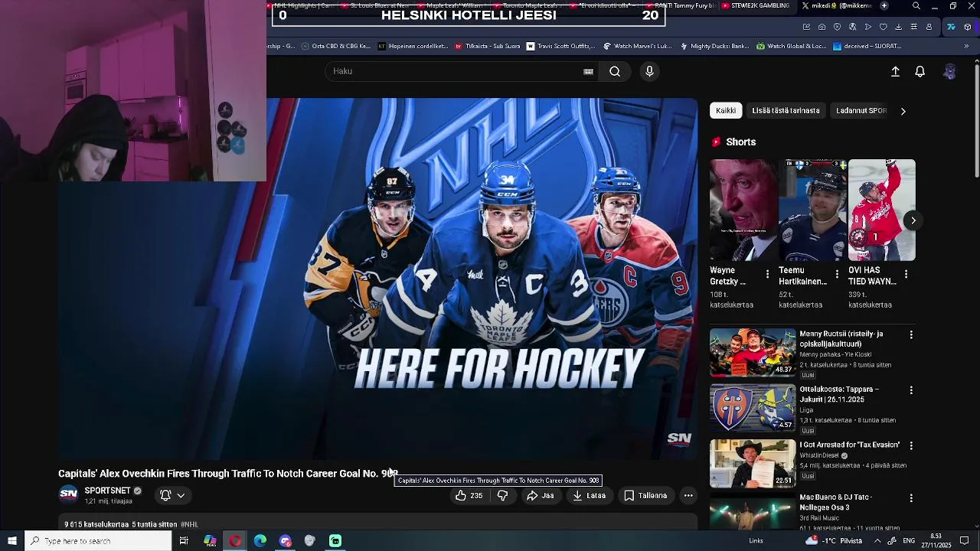The image size is (980, 551).
Task: Select the Ladannut SPOR... filter chip
Action: pyautogui.click(x=861, y=111)
